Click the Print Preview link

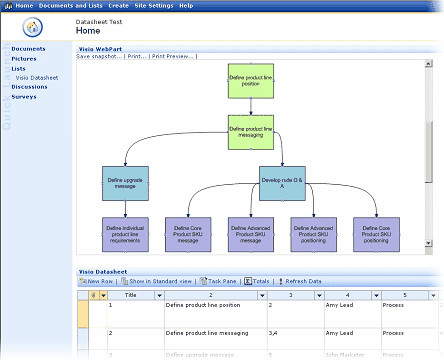click(172, 56)
